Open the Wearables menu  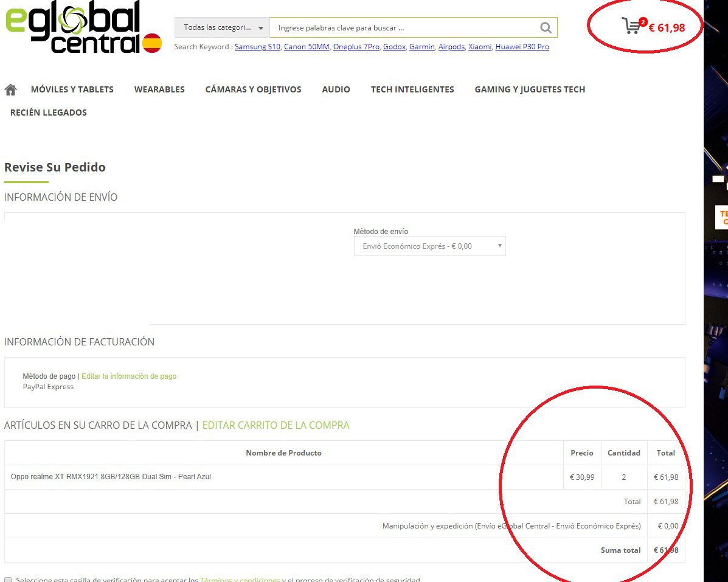coord(159,89)
